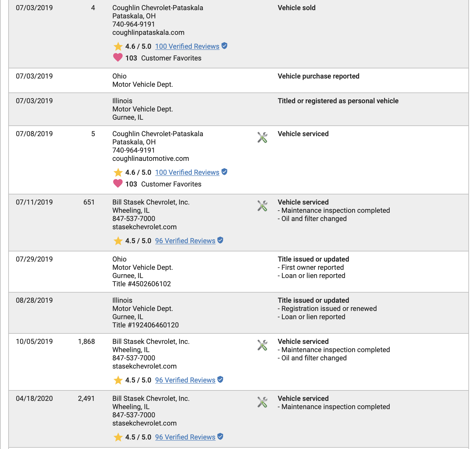Click 'Vehicle serviced' heading in 07/08/2019 row
Viewport: 476px width, 449px height.
point(303,134)
